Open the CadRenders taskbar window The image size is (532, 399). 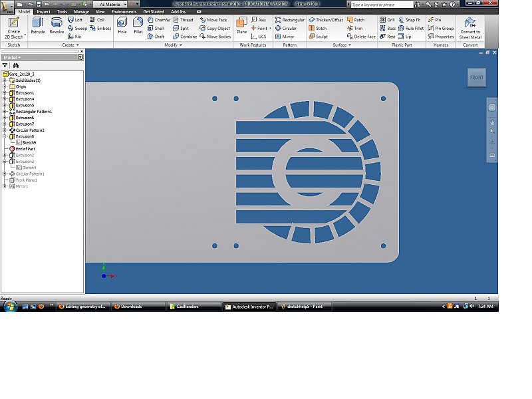[x=194, y=307]
